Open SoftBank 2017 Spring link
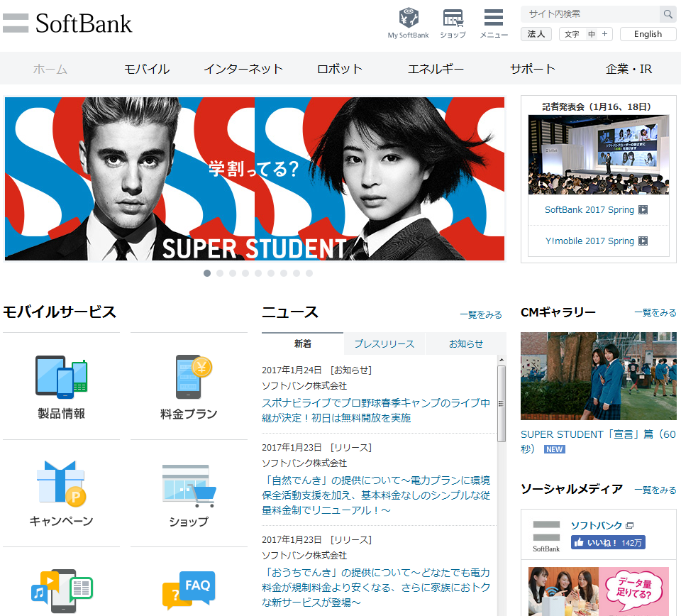 (x=589, y=210)
